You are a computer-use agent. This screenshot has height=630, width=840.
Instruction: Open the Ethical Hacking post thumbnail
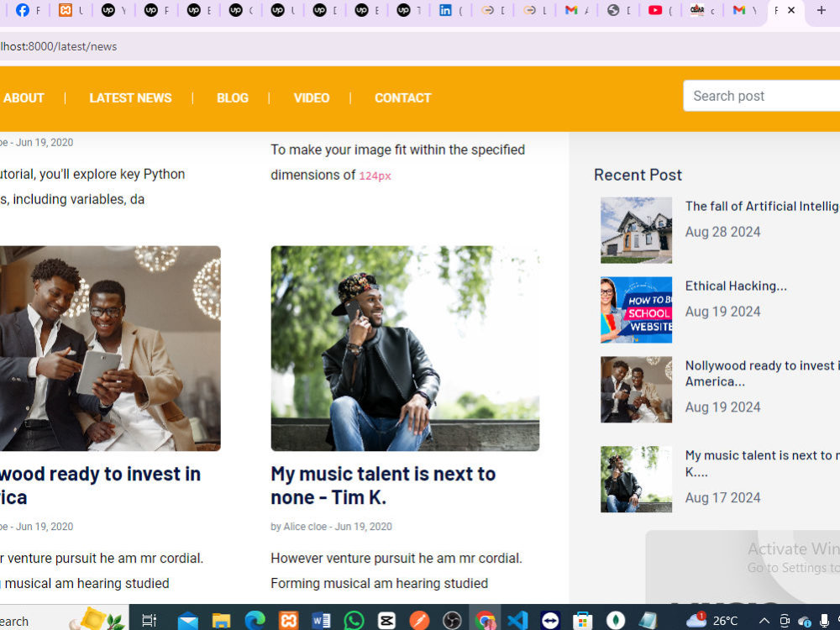[x=636, y=310]
